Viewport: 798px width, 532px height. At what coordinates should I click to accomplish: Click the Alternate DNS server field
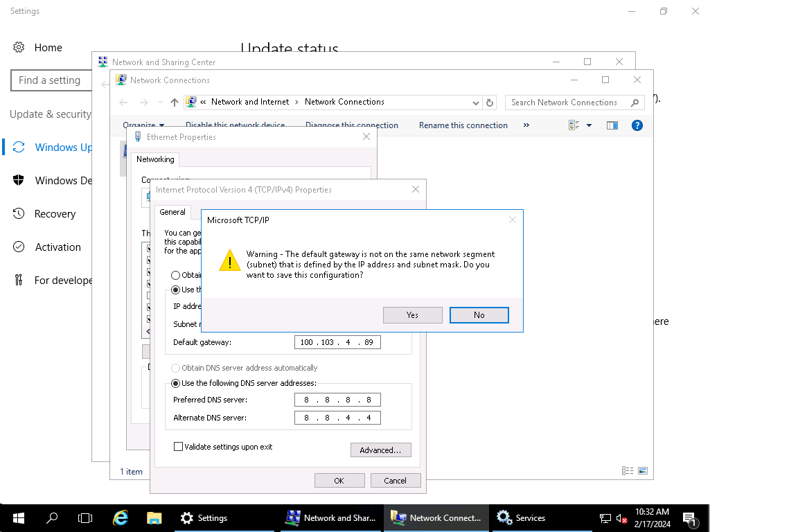[x=337, y=418]
